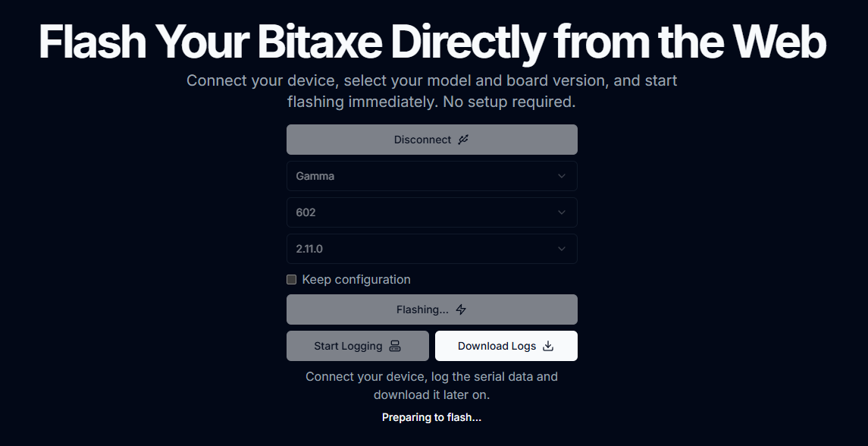Open the firmware version dropdown showing 2.11.0
Viewport: 868px width, 446px height.
(432, 249)
